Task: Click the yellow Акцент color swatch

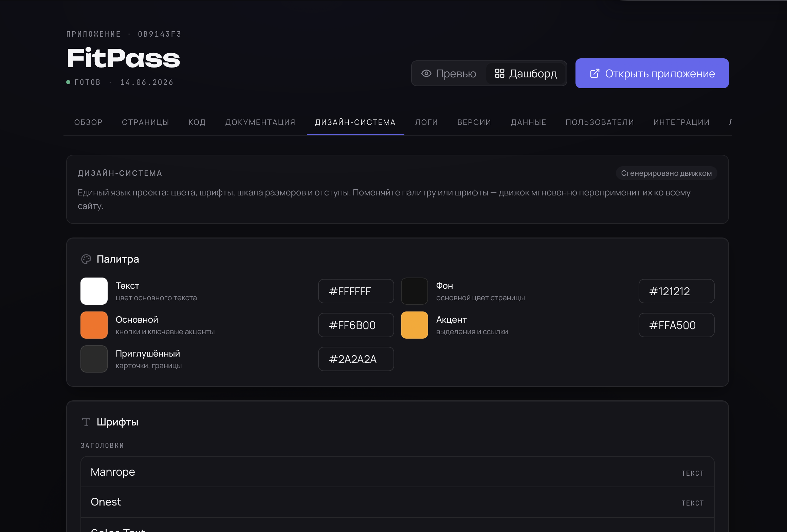Action: (x=415, y=325)
